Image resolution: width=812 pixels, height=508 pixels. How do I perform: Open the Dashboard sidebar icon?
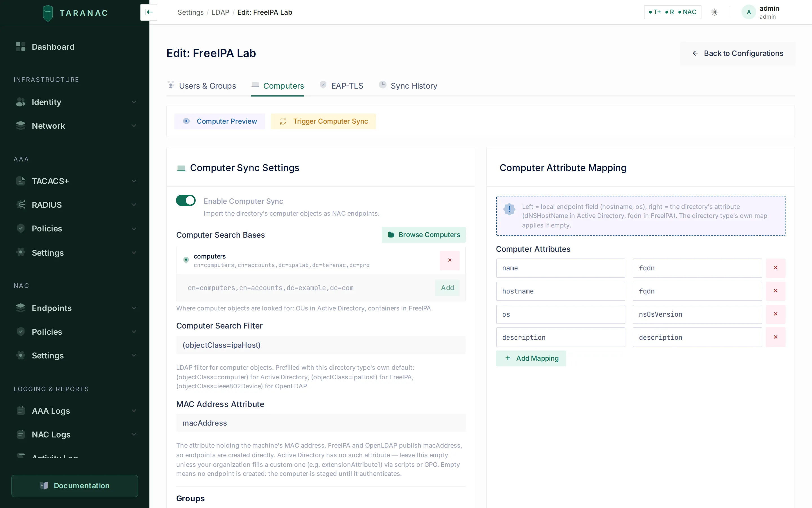click(x=21, y=47)
